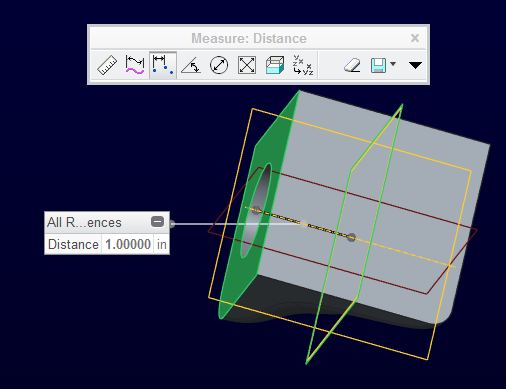The image size is (506, 389).
Task: Click the Measure: Distance title bar
Action: pos(249,38)
